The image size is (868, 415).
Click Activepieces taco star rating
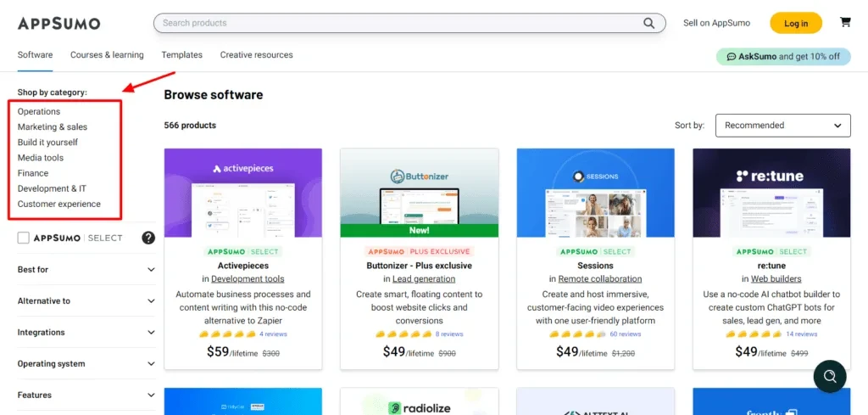click(x=227, y=334)
